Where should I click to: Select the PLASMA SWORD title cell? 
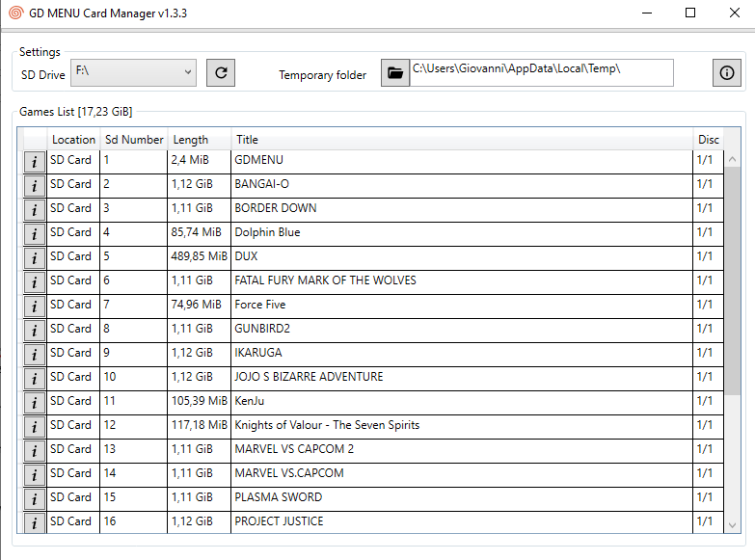462,499
